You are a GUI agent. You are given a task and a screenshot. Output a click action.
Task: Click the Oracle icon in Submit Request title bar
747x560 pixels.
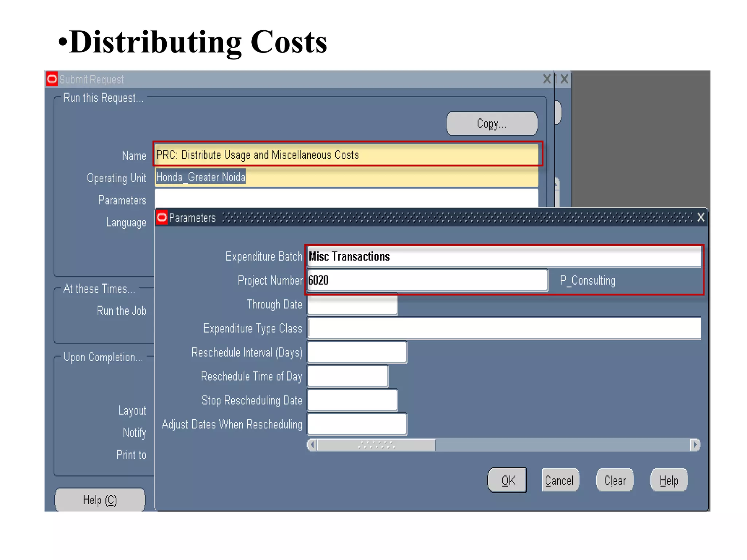(x=52, y=79)
